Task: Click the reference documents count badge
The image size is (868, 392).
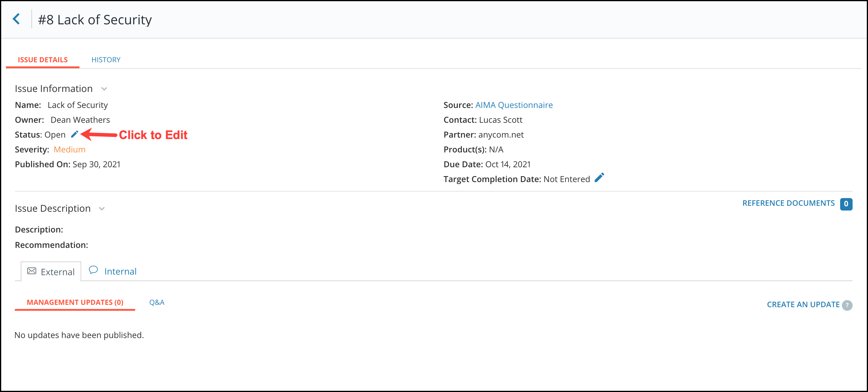Action: click(x=846, y=204)
